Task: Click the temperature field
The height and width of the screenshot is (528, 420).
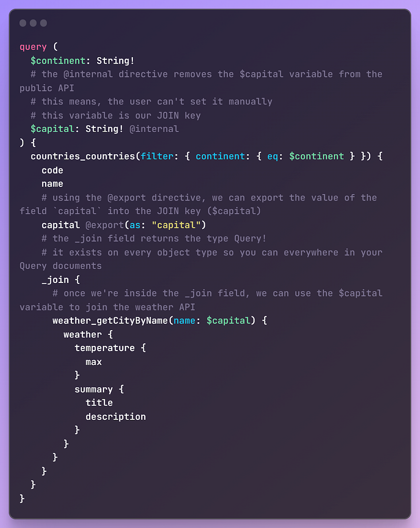Action: click(x=104, y=348)
